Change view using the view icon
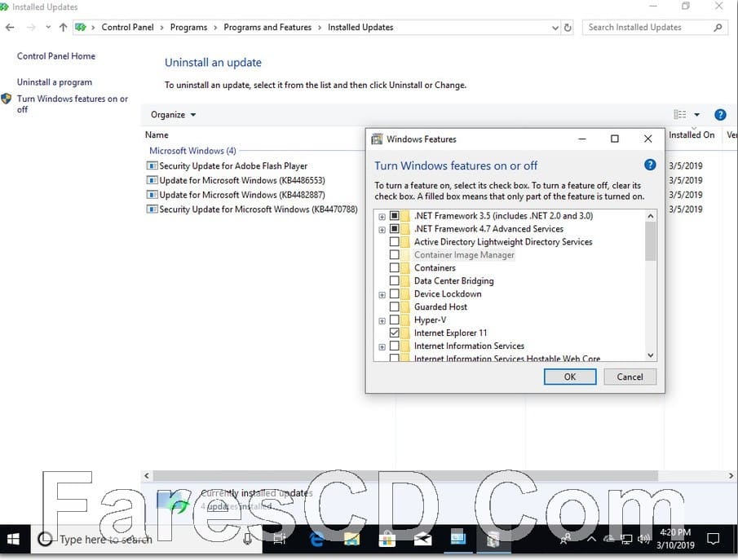This screenshot has width=738, height=560. (x=679, y=114)
